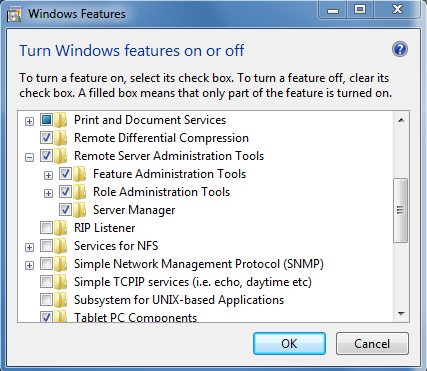The height and width of the screenshot is (371, 427).
Task: Uncheck Role Administration Tools checkbox
Action: pos(65,191)
